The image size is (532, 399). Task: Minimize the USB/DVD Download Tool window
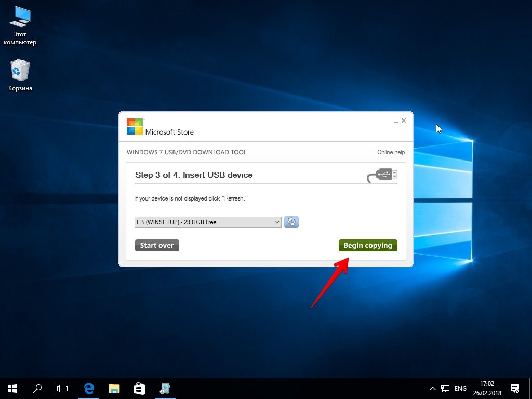pos(395,121)
